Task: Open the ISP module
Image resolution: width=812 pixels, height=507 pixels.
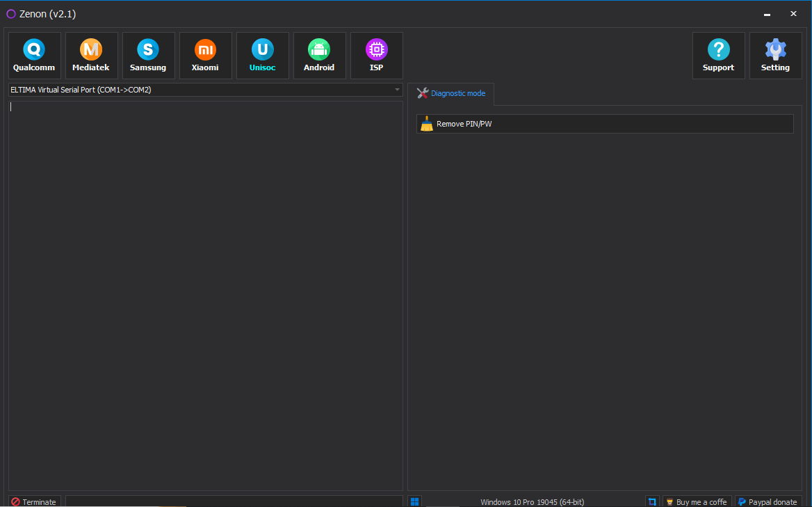Action: coord(377,56)
